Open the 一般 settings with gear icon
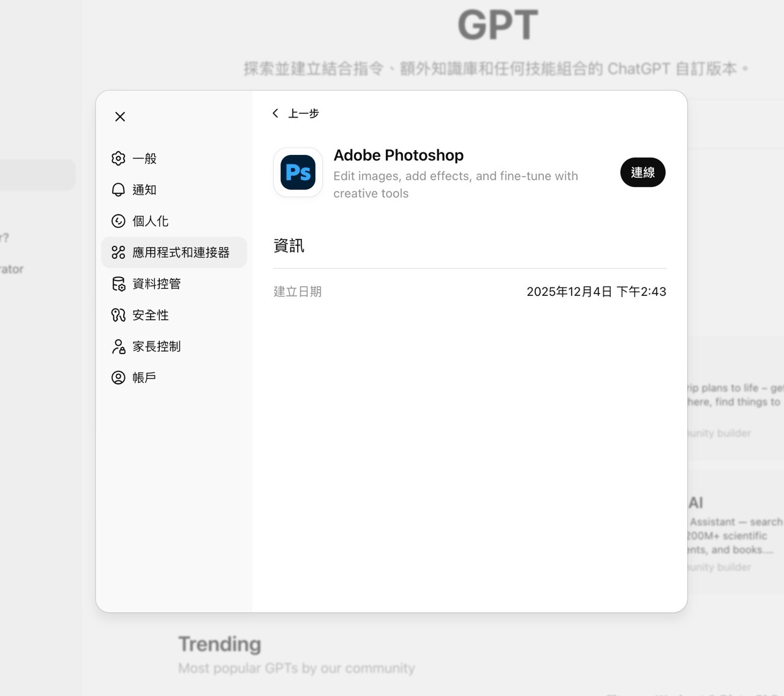 (x=118, y=158)
